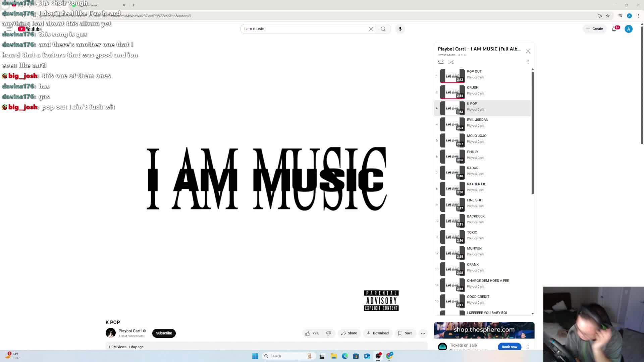644x362 pixels.
Task: Open the YouTube hamburger guide menu
Action: [x=9, y=29]
